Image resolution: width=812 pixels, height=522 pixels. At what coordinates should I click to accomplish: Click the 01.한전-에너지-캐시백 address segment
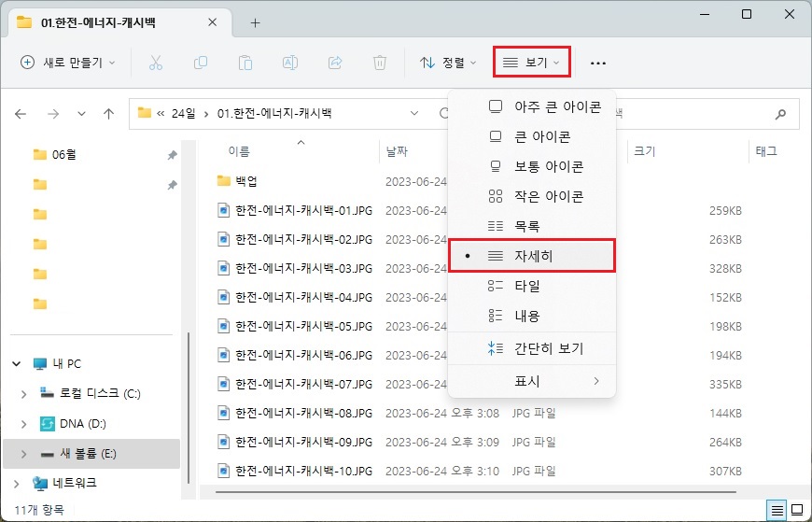274,113
